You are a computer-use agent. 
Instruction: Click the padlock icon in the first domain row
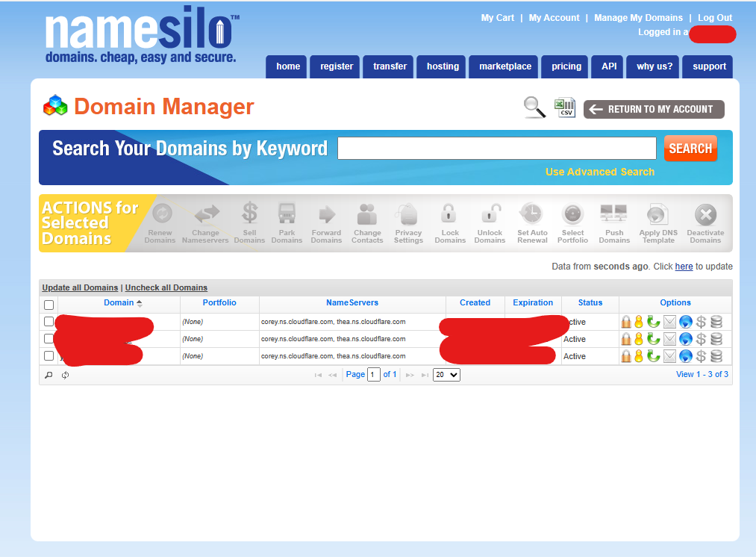pyautogui.click(x=626, y=322)
